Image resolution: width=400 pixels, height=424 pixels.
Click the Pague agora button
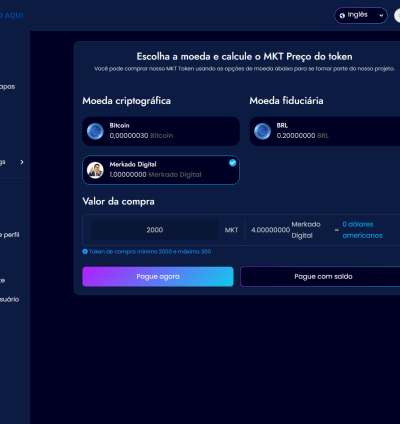pos(158,276)
